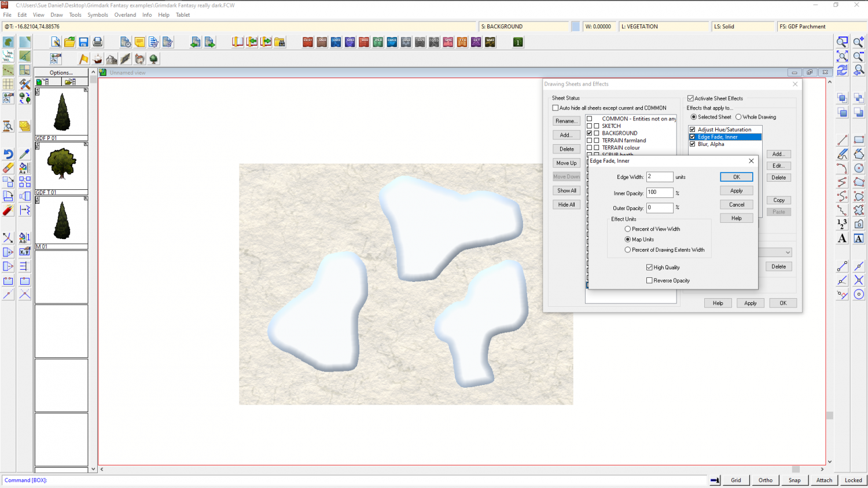The height and width of the screenshot is (488, 868).
Task: Click the Edge Width input field
Action: (660, 177)
